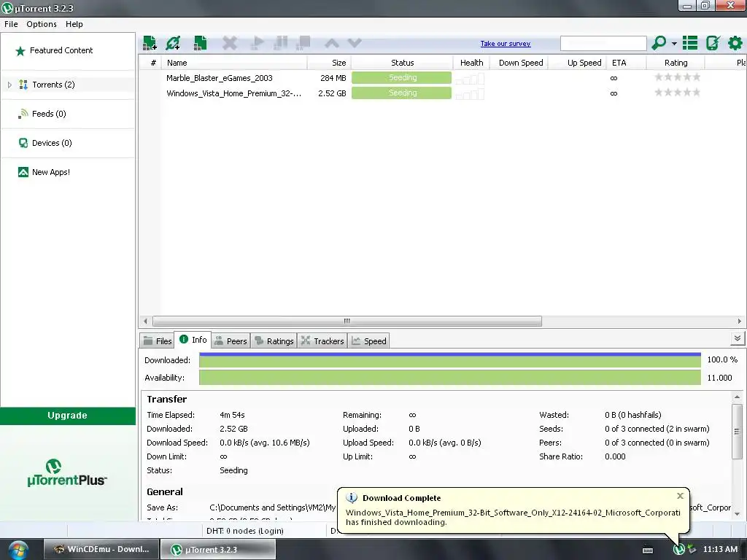Select the Marble_Blaster_eGames_2003 torrent row
This screenshot has height=560, width=747.
tap(442, 78)
